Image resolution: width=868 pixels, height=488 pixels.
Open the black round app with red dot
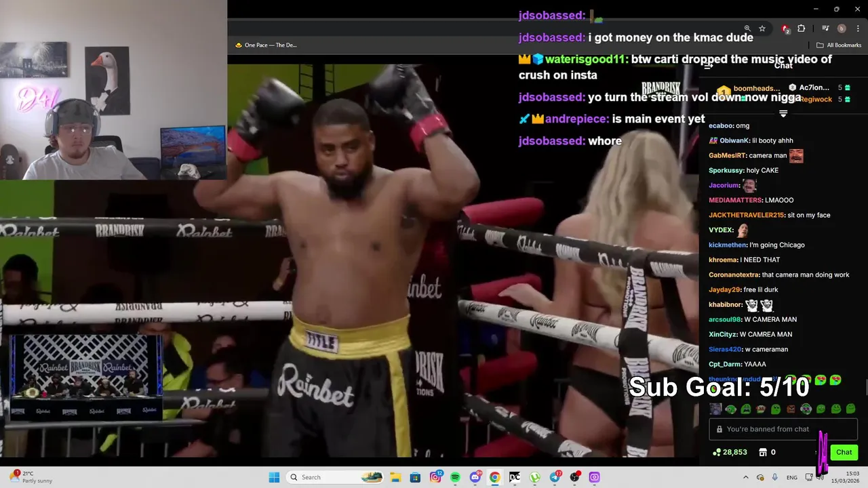coord(575,477)
